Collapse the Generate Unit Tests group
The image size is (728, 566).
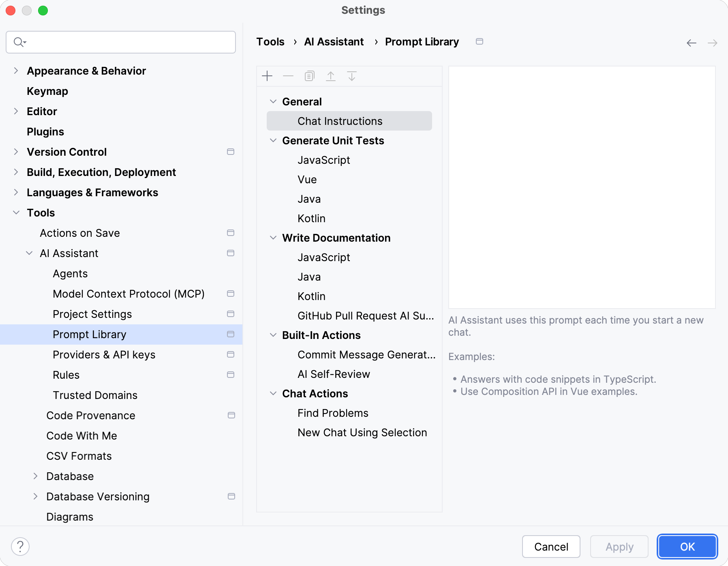274,141
